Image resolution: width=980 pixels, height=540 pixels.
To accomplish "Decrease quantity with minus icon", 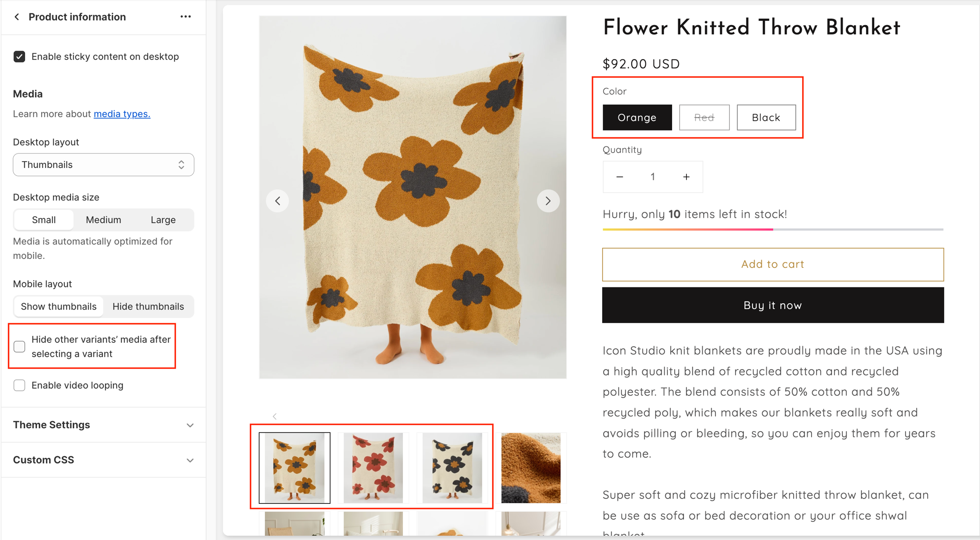I will [x=620, y=177].
